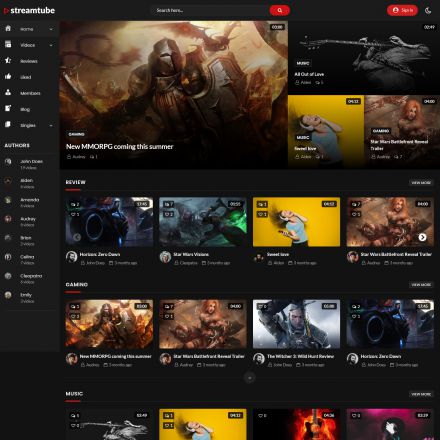Open the guitar-on-fire thumbnail in Music

(296, 424)
